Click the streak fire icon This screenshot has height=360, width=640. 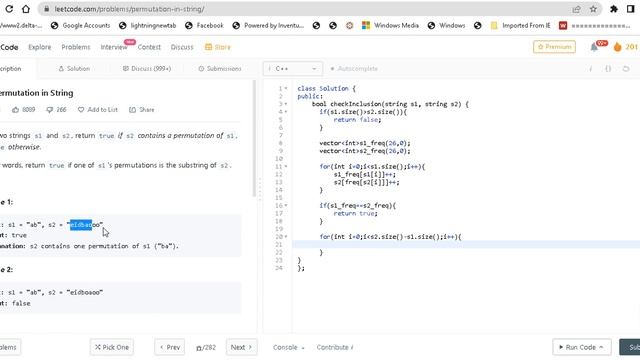(x=617, y=47)
